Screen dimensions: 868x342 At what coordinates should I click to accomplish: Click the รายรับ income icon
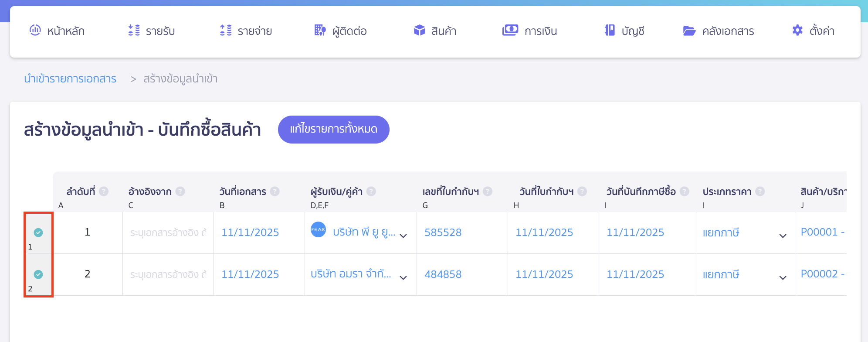[x=134, y=30]
